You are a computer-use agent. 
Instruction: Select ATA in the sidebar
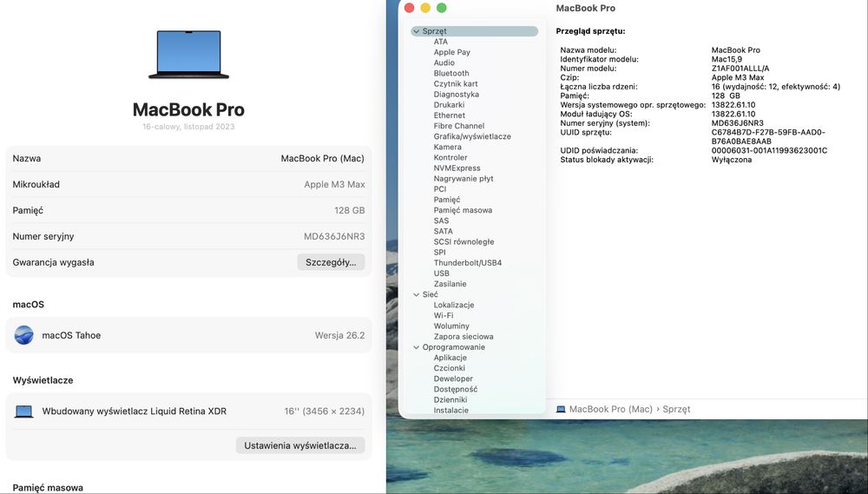click(441, 42)
